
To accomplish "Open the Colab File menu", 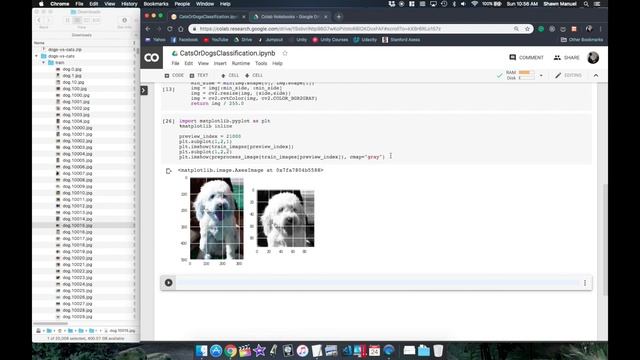I will coord(175,64).
